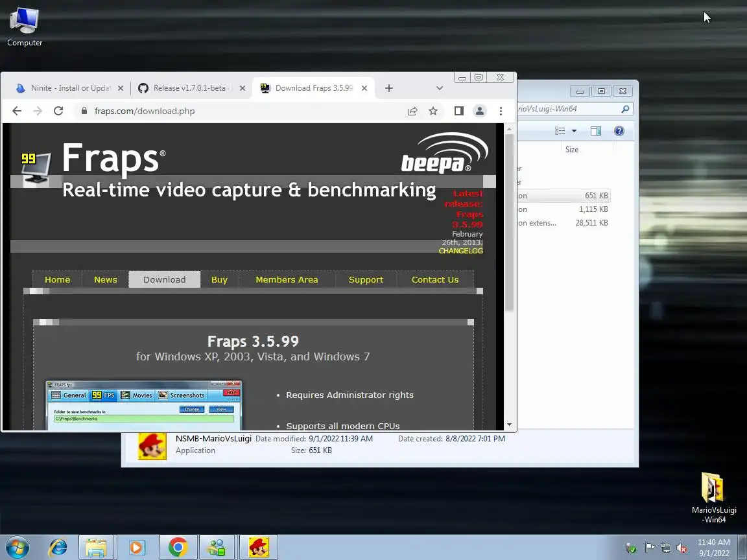Open the Windows Start menu
747x560 pixels.
click(16, 548)
